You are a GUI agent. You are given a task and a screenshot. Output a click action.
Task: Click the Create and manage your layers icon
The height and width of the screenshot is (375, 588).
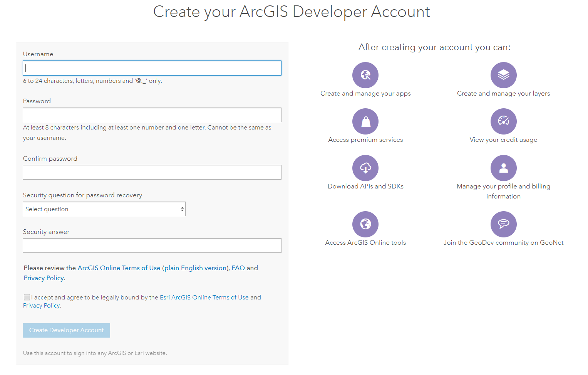pyautogui.click(x=503, y=75)
